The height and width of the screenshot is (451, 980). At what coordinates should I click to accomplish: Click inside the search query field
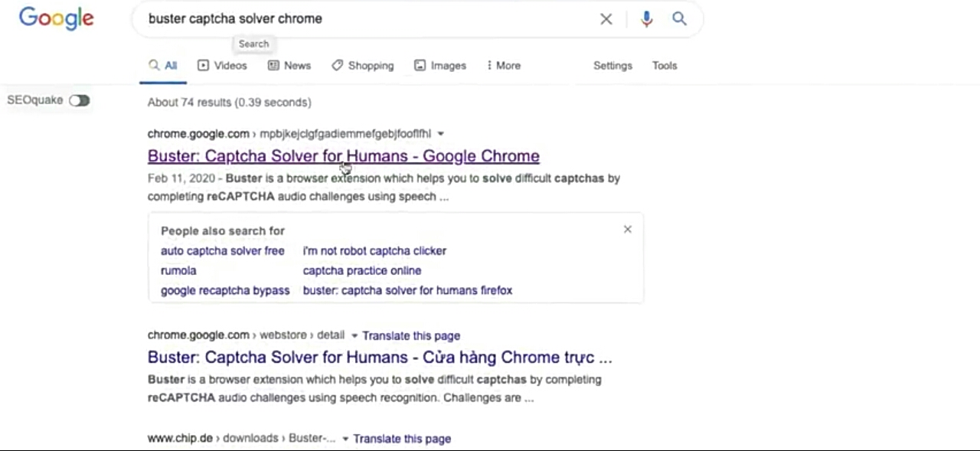pos(367,19)
